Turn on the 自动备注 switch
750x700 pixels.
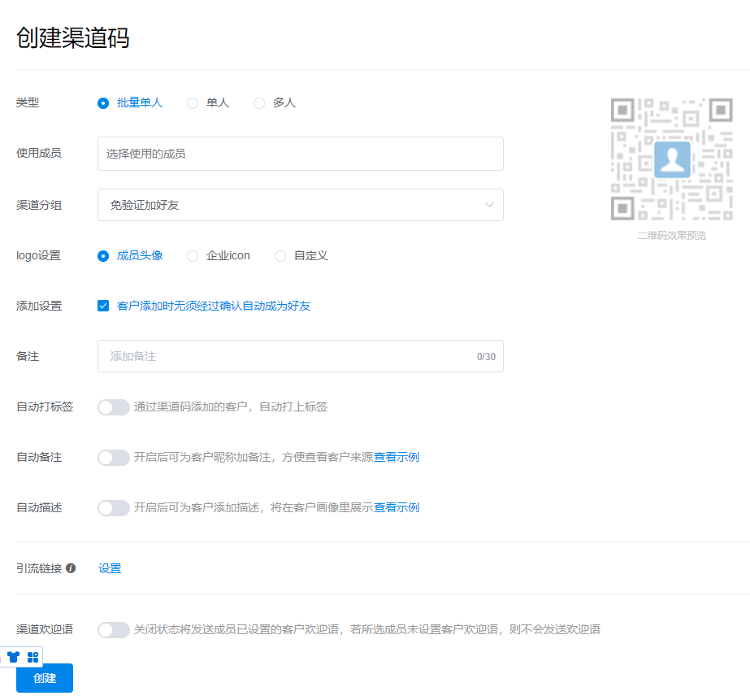point(114,458)
